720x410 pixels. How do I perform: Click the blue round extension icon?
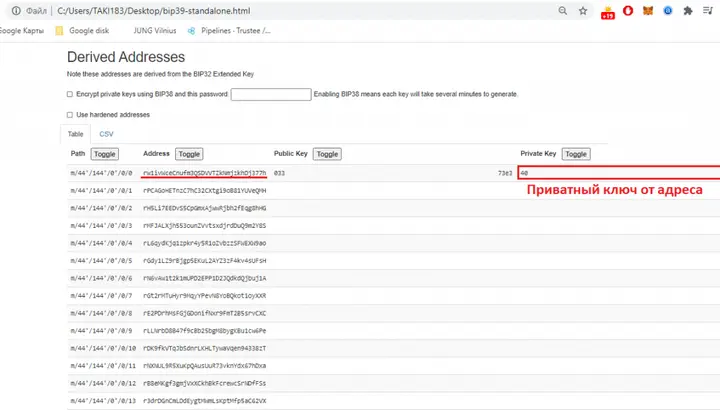(x=668, y=11)
